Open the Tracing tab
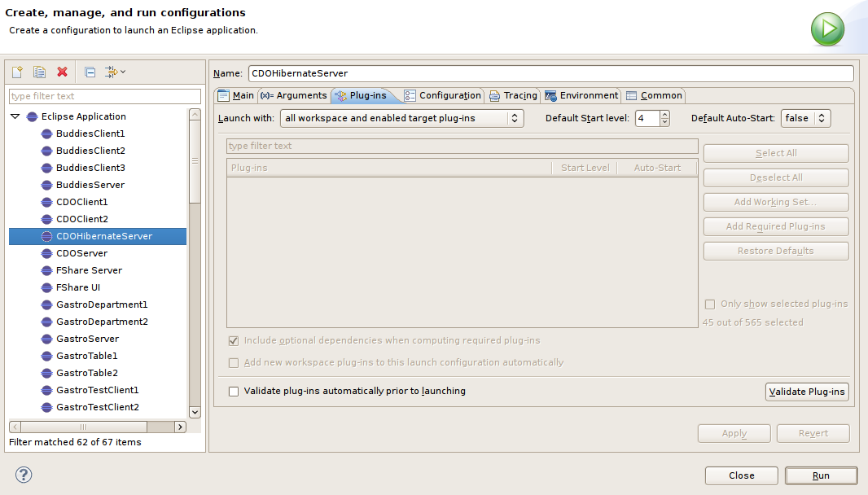 tap(513, 95)
